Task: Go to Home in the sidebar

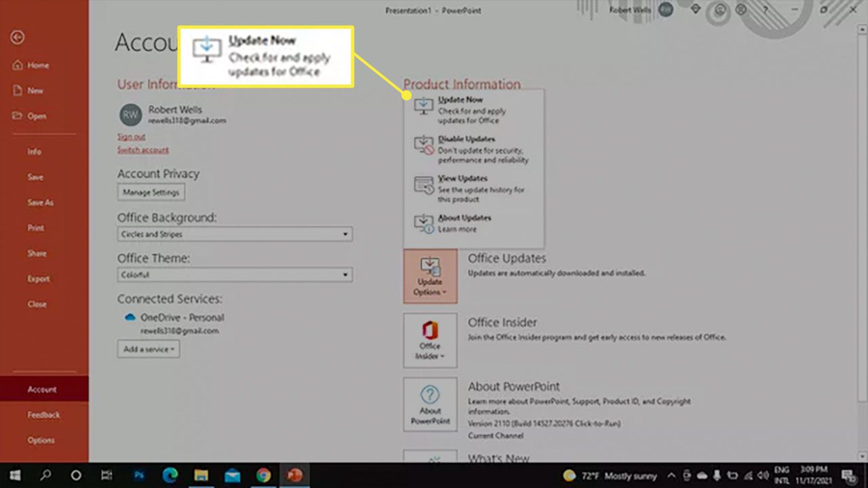Action: click(x=38, y=65)
